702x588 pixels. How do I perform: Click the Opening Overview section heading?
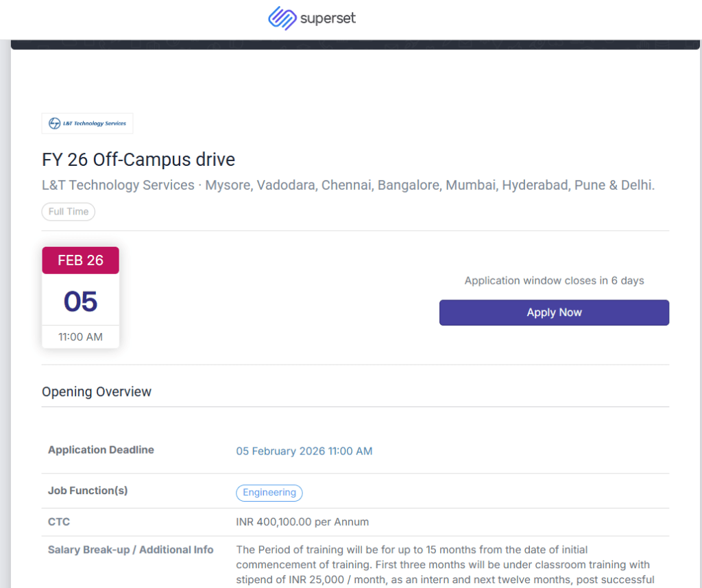(x=97, y=392)
